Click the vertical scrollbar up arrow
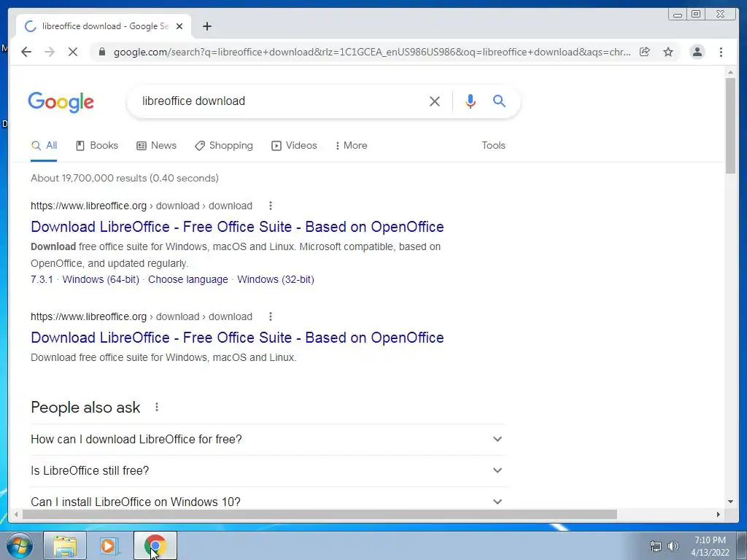747x560 pixels. point(730,72)
